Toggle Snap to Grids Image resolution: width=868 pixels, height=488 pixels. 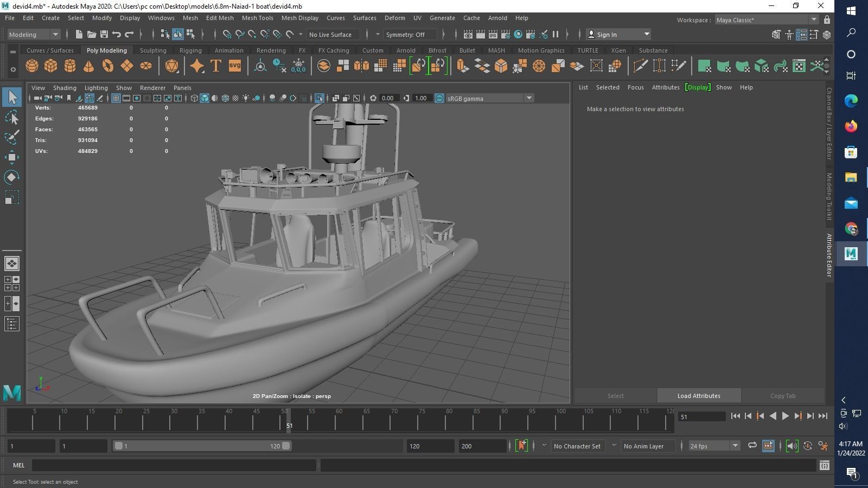coord(227,34)
